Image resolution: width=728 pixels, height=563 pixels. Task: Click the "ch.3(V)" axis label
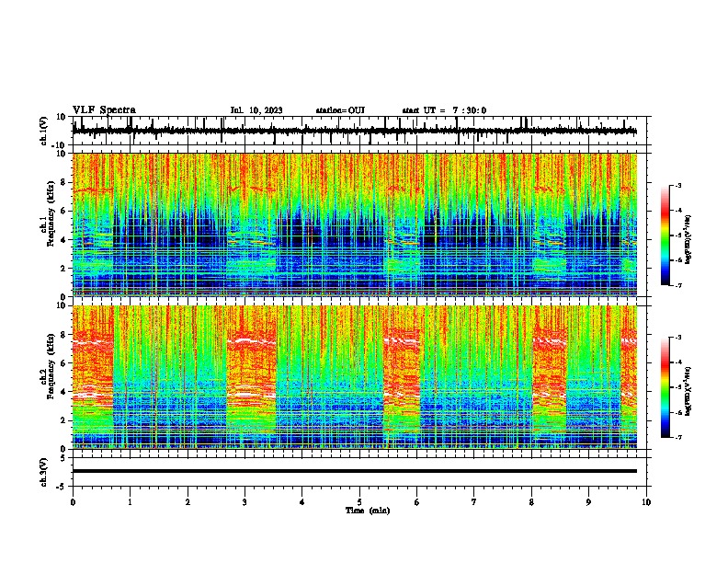pyautogui.click(x=44, y=472)
